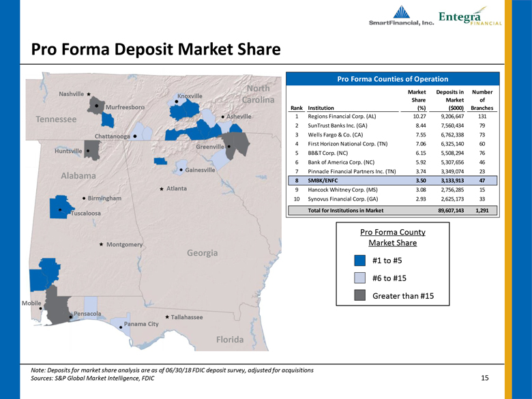This screenshot has width=532, height=399.
Task: Click Total for Institutions in Market label
Action: click(345, 210)
